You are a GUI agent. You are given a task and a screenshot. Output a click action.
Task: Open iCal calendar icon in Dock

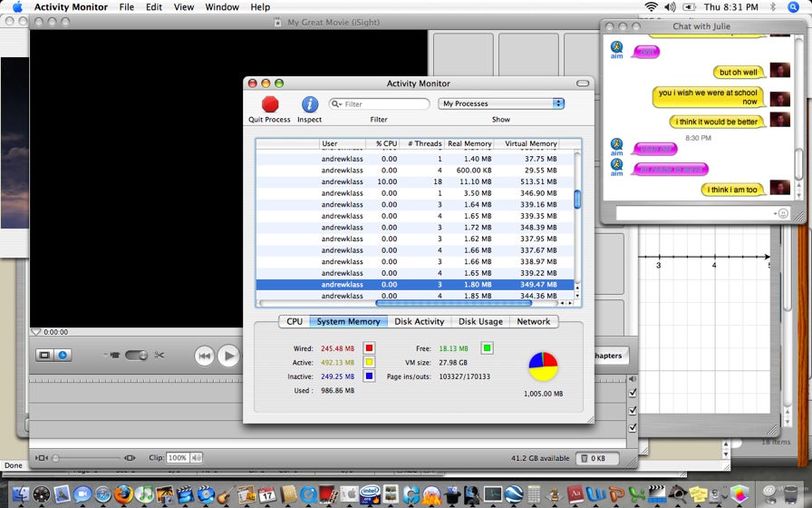point(266,495)
